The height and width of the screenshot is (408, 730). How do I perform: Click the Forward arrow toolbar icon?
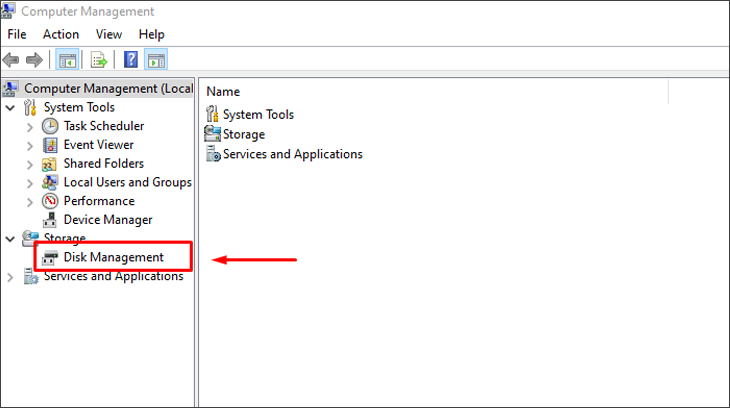click(34, 60)
